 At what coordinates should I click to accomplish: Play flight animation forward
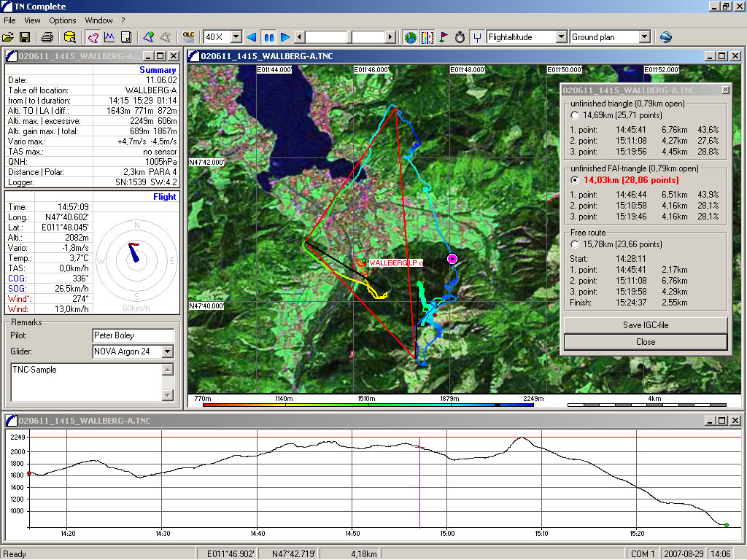[285, 37]
